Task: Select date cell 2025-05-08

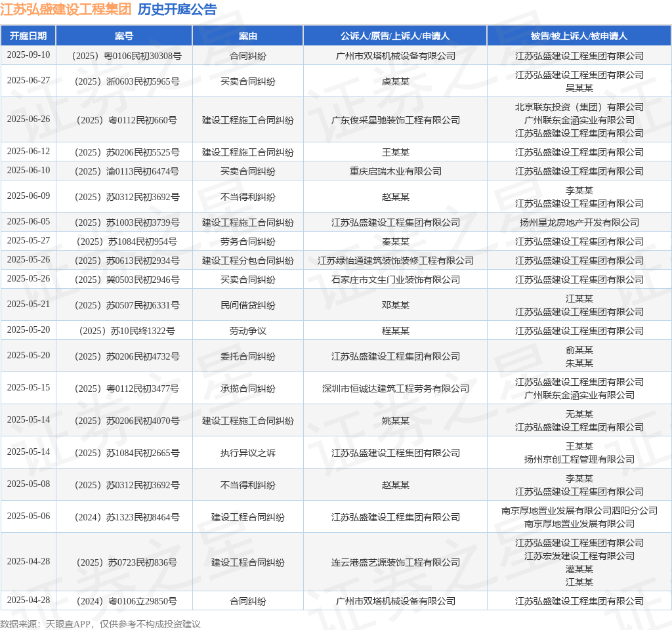Action: click(28, 484)
